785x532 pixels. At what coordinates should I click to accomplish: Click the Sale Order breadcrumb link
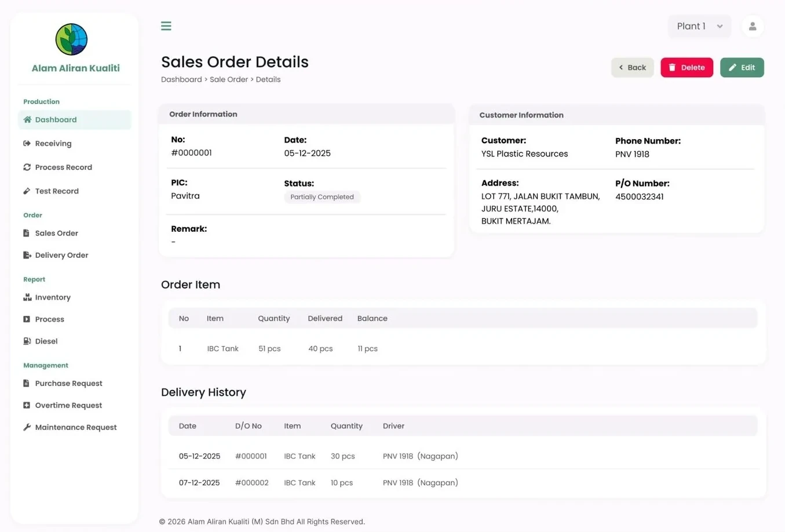pos(229,79)
